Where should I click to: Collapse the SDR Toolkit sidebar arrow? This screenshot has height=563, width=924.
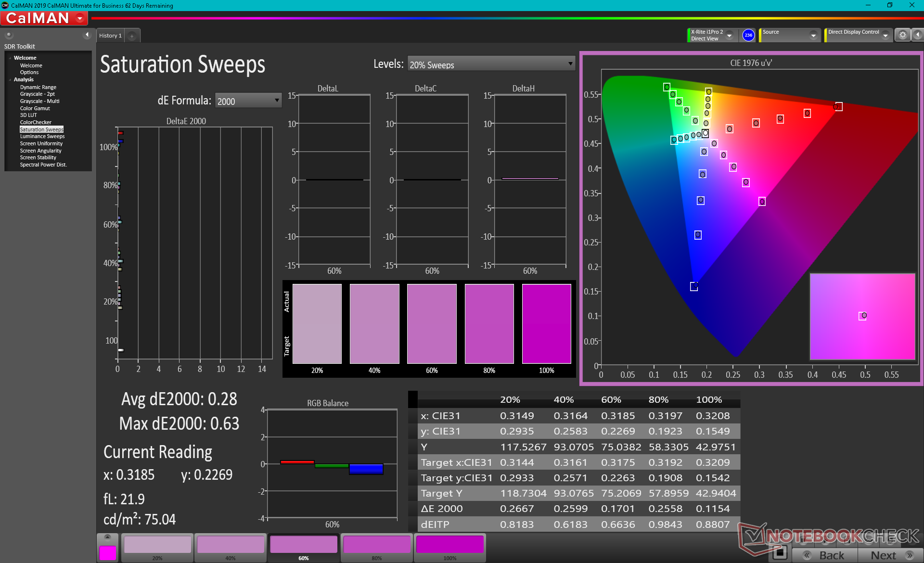pyautogui.click(x=87, y=35)
